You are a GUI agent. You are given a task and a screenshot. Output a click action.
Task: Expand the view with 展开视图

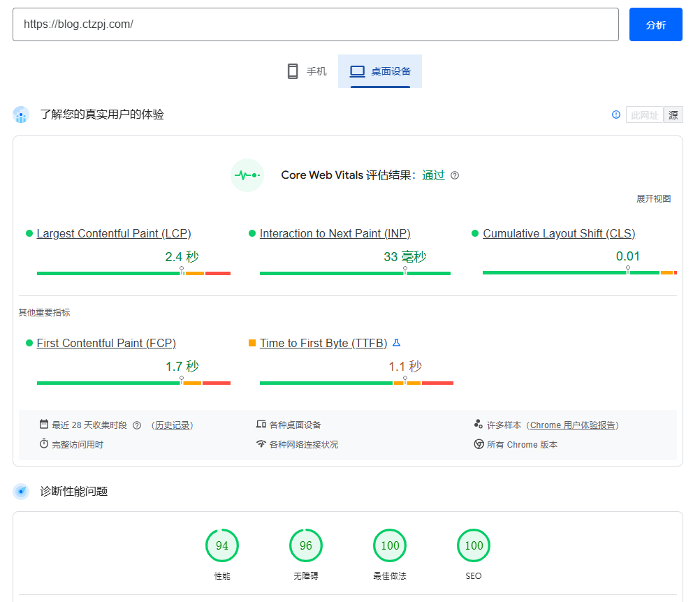click(653, 199)
